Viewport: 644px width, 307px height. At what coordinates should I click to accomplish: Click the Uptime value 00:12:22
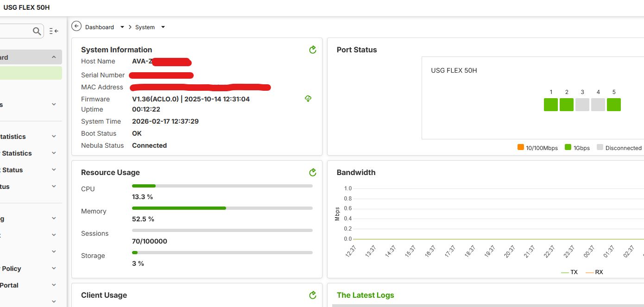(x=146, y=109)
